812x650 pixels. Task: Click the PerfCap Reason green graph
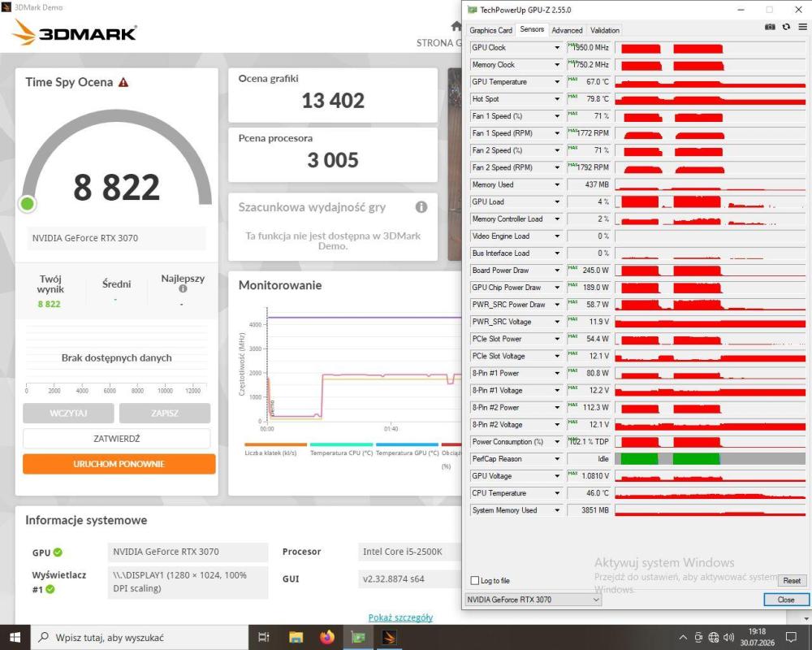pos(670,459)
